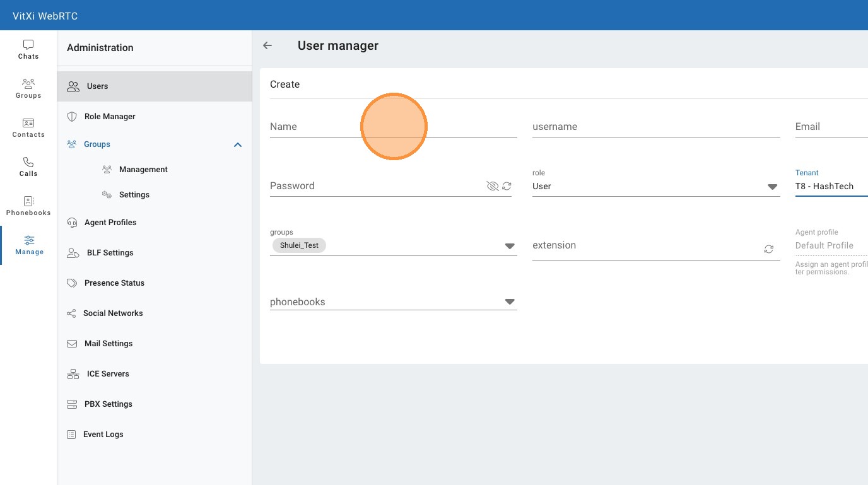This screenshot has width=868, height=485.
Task: Open the phonebooks dropdown
Action: pos(510,302)
